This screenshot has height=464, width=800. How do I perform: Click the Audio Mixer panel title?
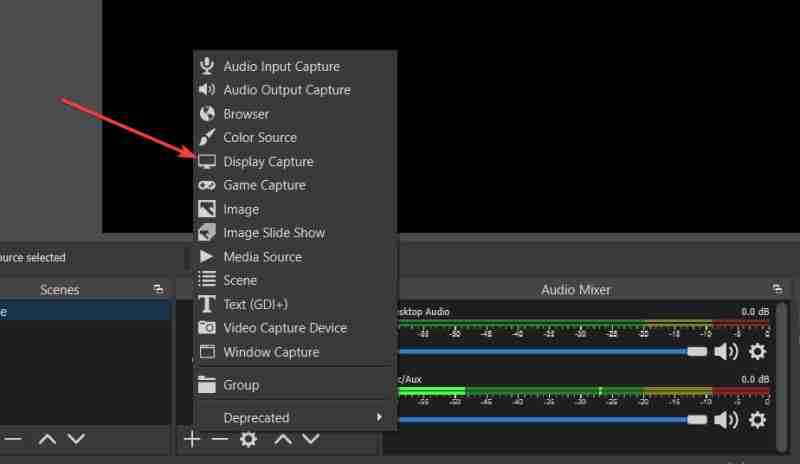pyautogui.click(x=576, y=290)
